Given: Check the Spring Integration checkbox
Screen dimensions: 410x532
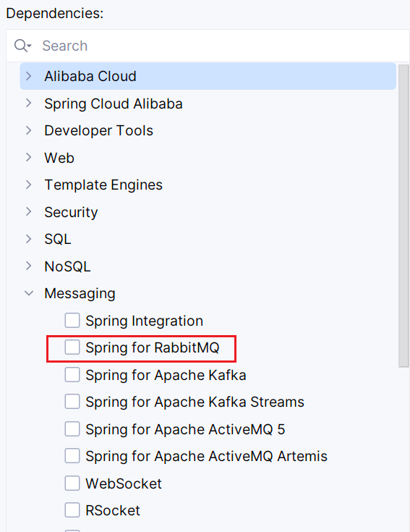Looking at the screenshot, I should pyautogui.click(x=72, y=320).
